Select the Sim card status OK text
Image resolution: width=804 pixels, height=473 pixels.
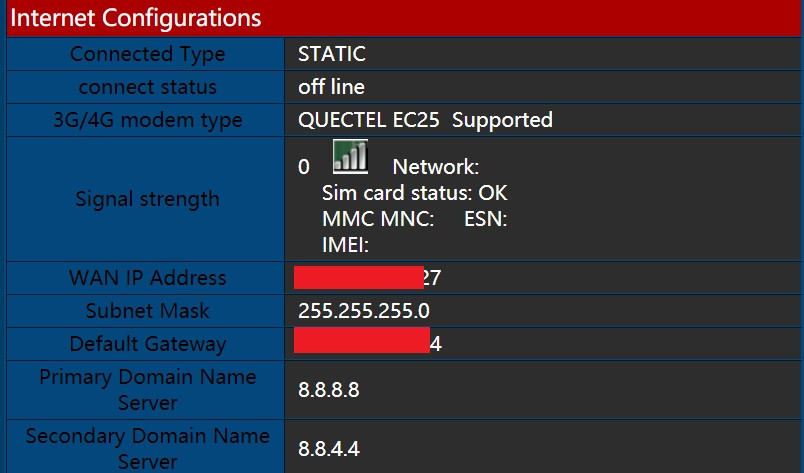click(414, 193)
